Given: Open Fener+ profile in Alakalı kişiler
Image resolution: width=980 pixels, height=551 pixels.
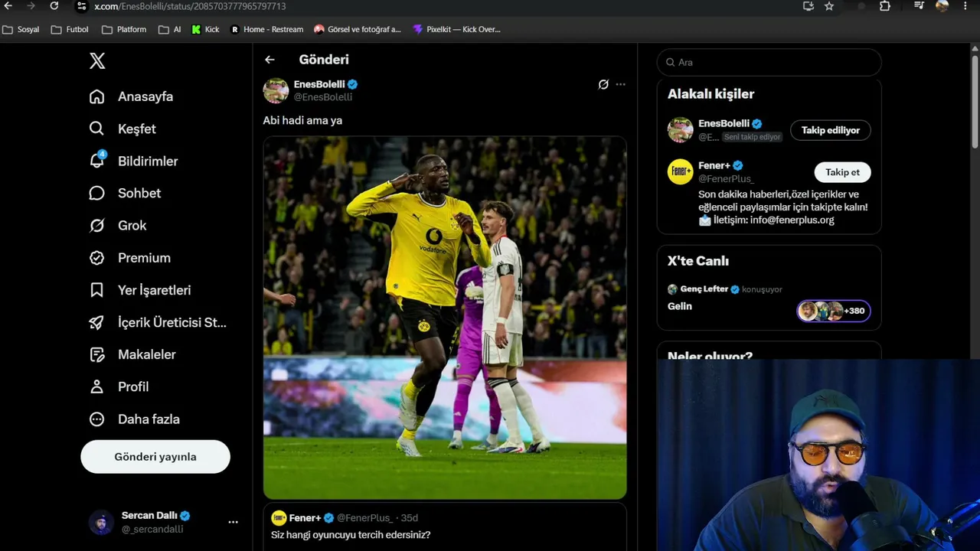Looking at the screenshot, I should pyautogui.click(x=714, y=165).
